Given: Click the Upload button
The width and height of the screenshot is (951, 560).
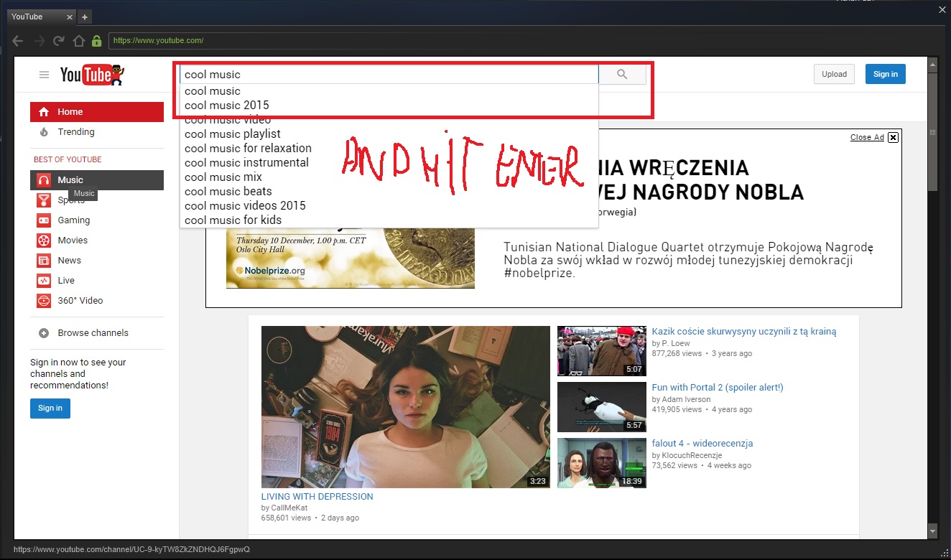Looking at the screenshot, I should [834, 74].
